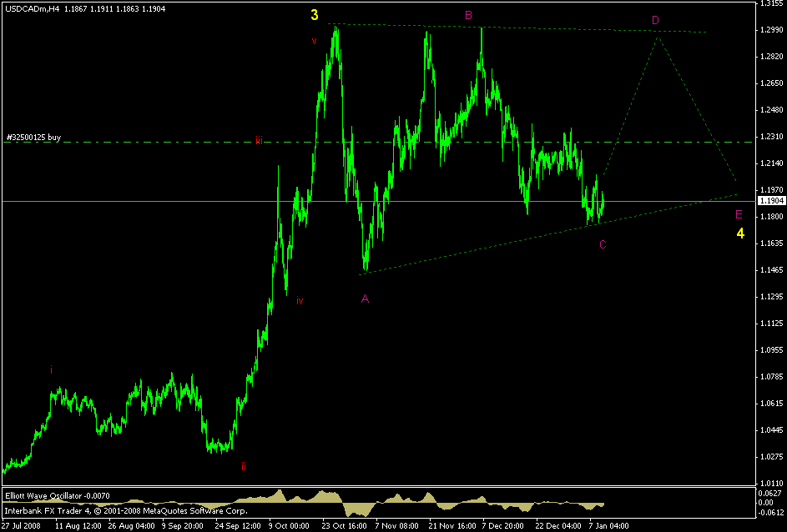Click wave label B at the chart top
This screenshot has width=787, height=532.
pos(469,15)
